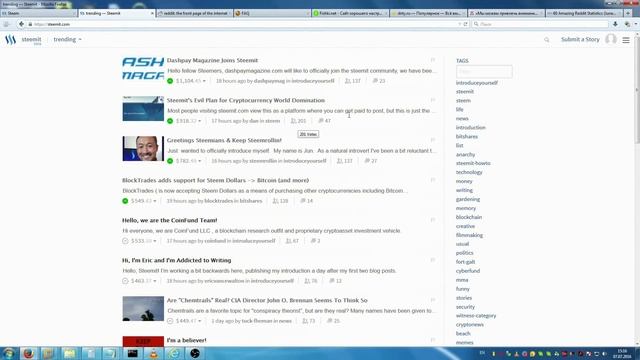Upvote the BlockTrades adds support post
640x360 pixels.
click(x=125, y=201)
